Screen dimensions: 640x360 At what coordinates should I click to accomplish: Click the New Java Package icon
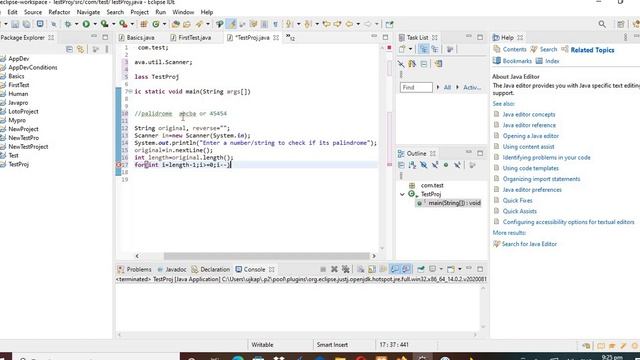point(144,24)
